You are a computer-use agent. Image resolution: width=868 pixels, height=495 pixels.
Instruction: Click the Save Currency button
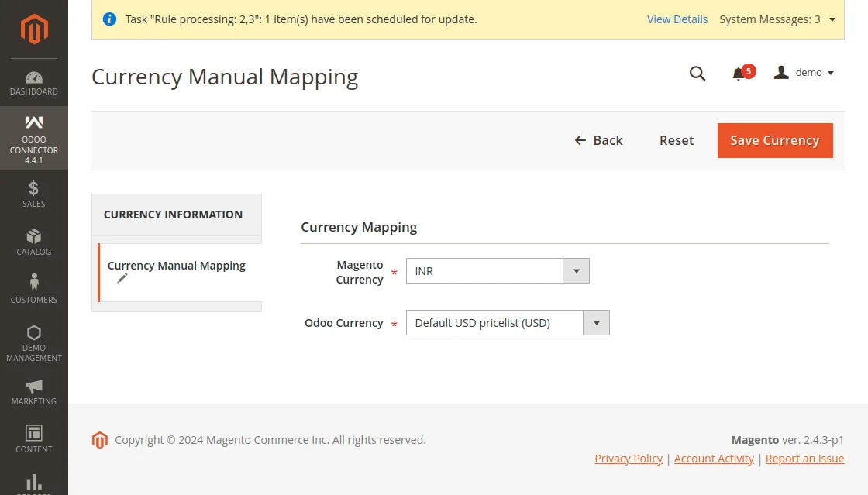774,140
